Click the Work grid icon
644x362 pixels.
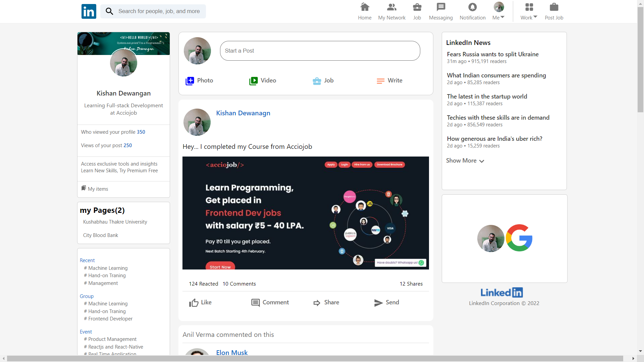click(529, 7)
